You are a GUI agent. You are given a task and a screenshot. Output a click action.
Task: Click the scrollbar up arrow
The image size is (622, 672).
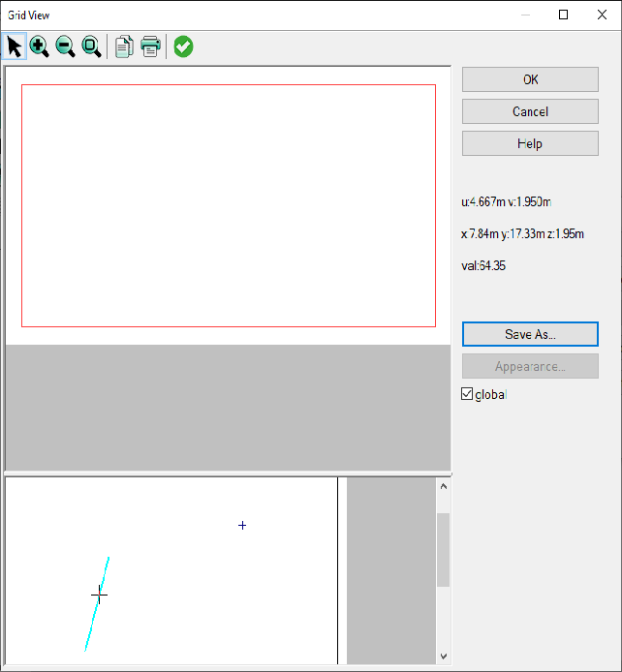444,486
